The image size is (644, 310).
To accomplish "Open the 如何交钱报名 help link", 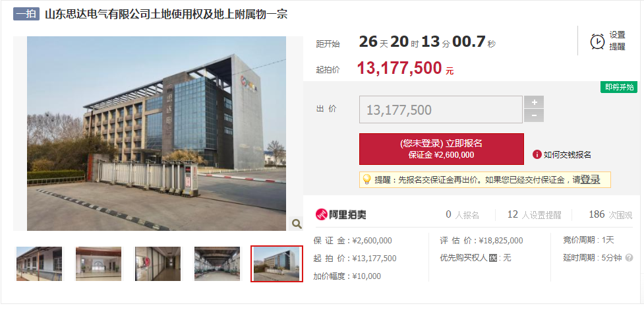I will [x=567, y=155].
